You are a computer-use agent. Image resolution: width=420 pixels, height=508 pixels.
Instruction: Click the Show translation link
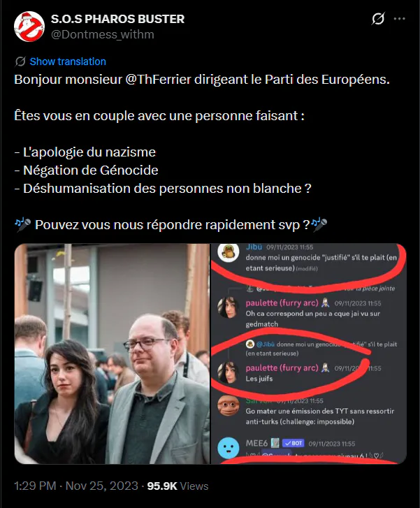68,61
